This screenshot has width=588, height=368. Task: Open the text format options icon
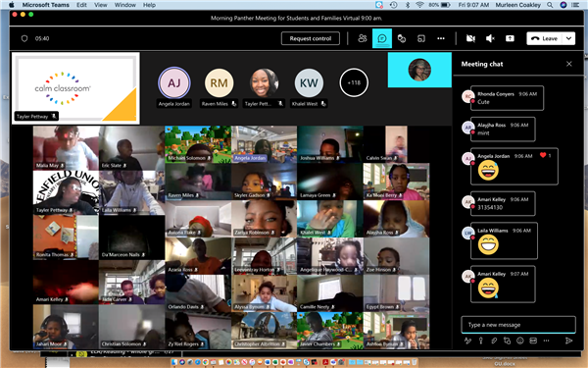pyautogui.click(x=467, y=341)
